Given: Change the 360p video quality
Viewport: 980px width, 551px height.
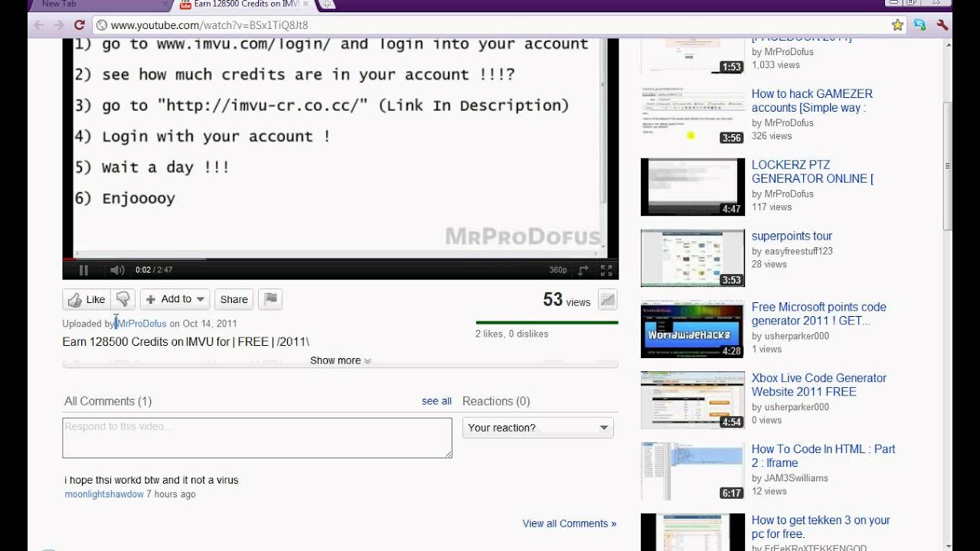Looking at the screenshot, I should tap(558, 270).
